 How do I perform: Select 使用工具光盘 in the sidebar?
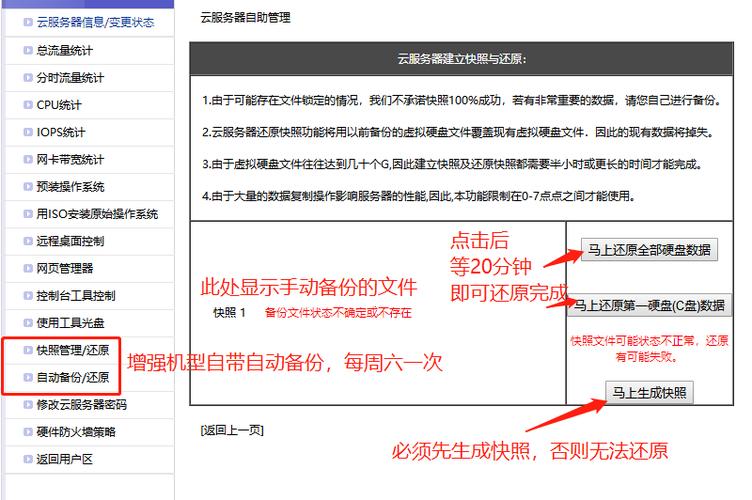point(70,323)
